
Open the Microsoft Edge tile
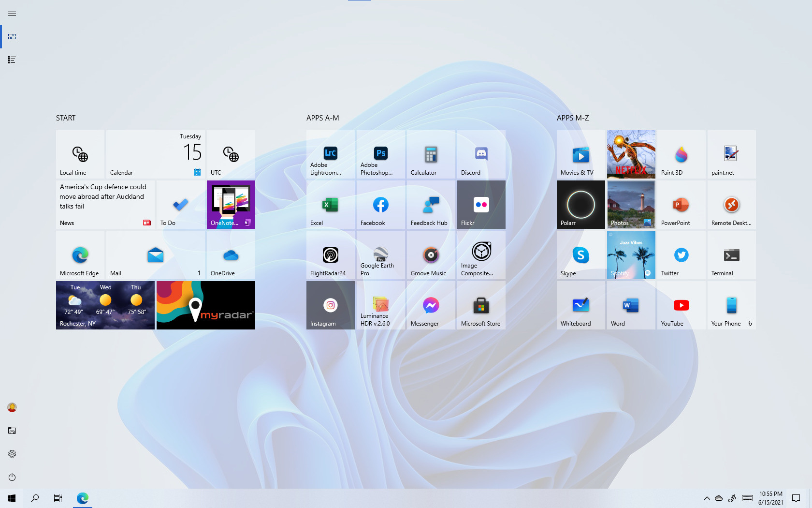(80, 255)
